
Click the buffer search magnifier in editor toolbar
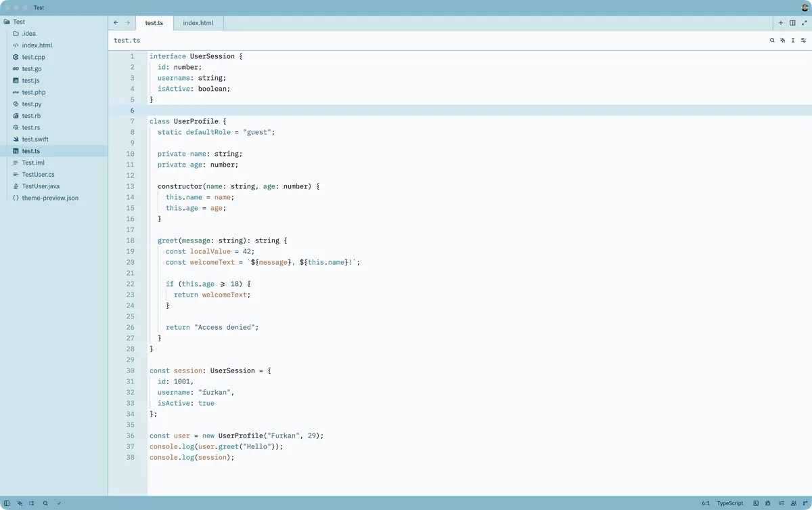[x=772, y=41]
